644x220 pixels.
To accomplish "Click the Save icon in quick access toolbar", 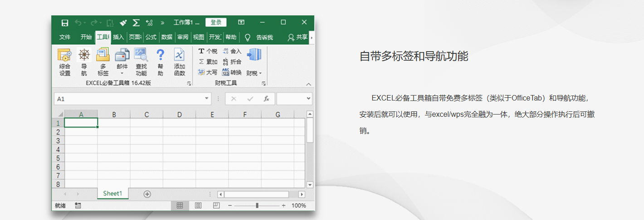I will point(65,23).
